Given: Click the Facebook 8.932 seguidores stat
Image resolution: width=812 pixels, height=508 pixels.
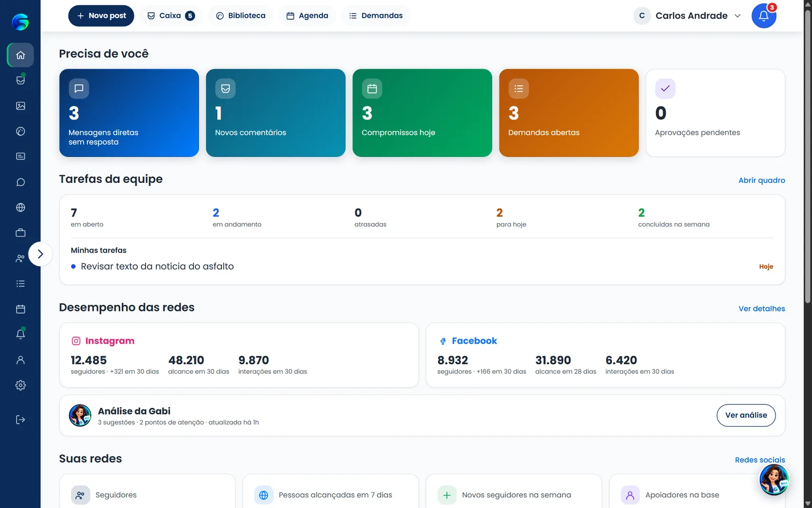Looking at the screenshot, I should coord(482,365).
